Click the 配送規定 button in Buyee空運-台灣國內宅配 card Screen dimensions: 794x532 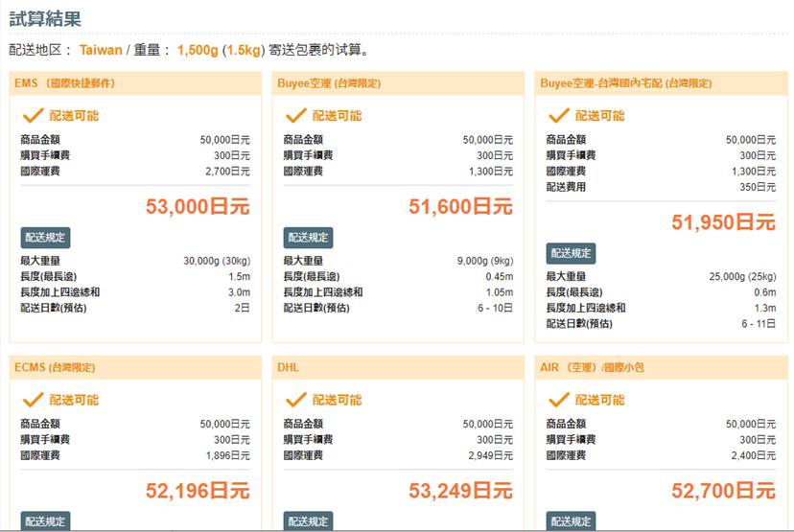pyautogui.click(x=571, y=253)
